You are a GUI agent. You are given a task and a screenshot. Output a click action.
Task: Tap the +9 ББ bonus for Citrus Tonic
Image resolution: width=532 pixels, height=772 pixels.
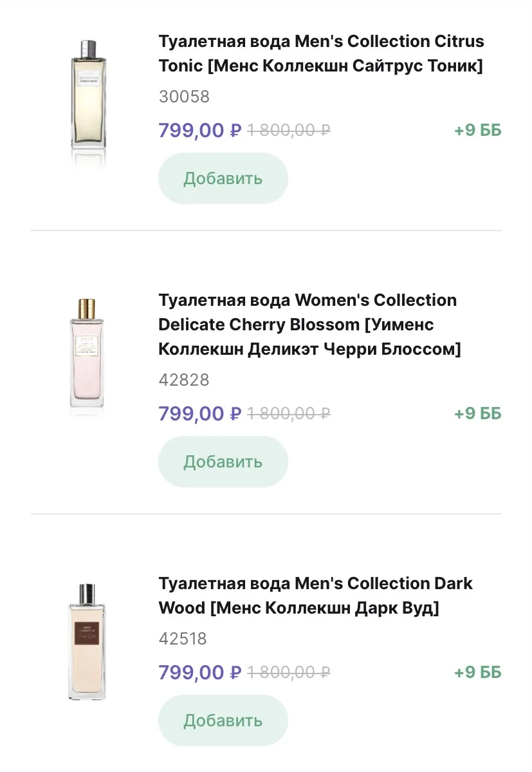pyautogui.click(x=477, y=131)
